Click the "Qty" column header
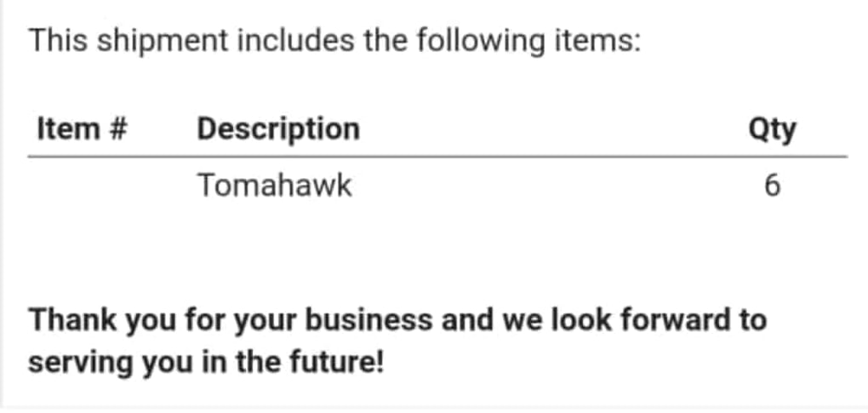Viewport: 868px width, 413px height. point(772,129)
